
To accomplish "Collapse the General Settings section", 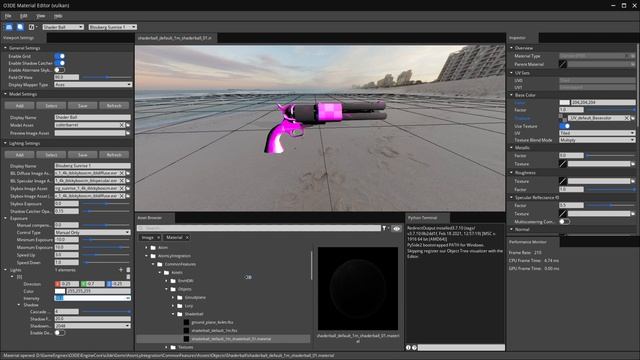I will click(5, 48).
